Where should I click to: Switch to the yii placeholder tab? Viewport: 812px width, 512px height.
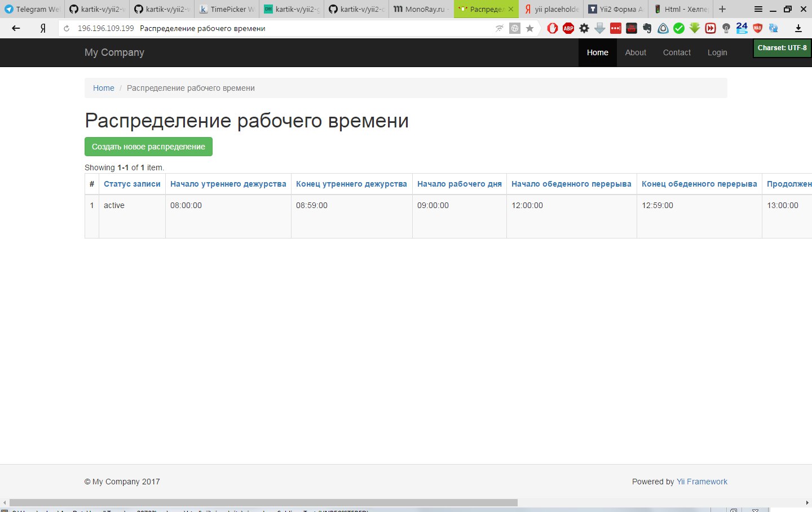point(551,9)
